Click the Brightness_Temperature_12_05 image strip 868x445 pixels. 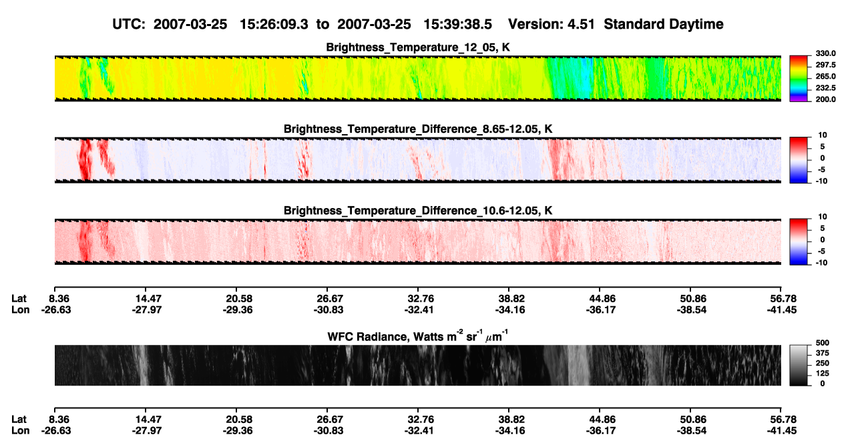tap(417, 78)
